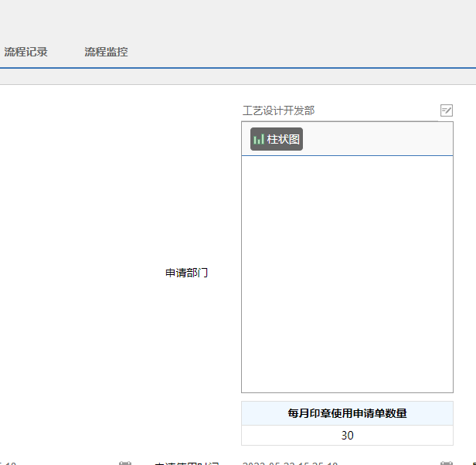Screen dimensions: 476x465
Task: Click the empty chart display area
Action: tap(347, 274)
